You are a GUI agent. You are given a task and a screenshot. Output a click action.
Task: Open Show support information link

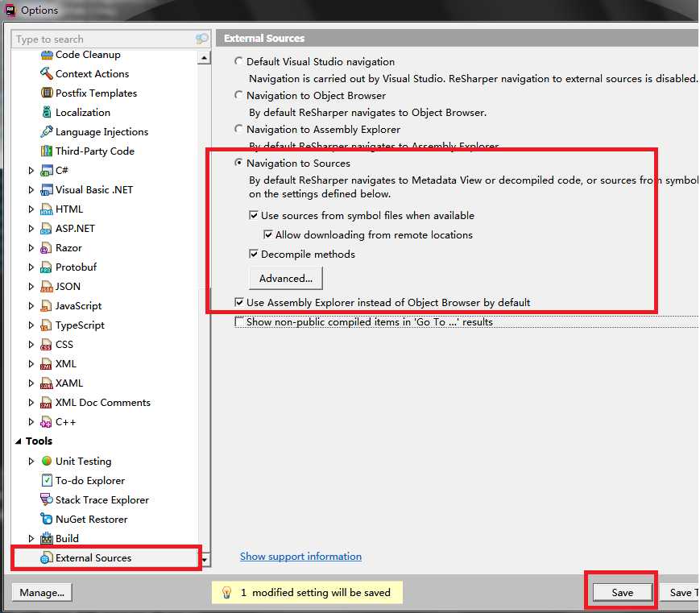click(301, 556)
